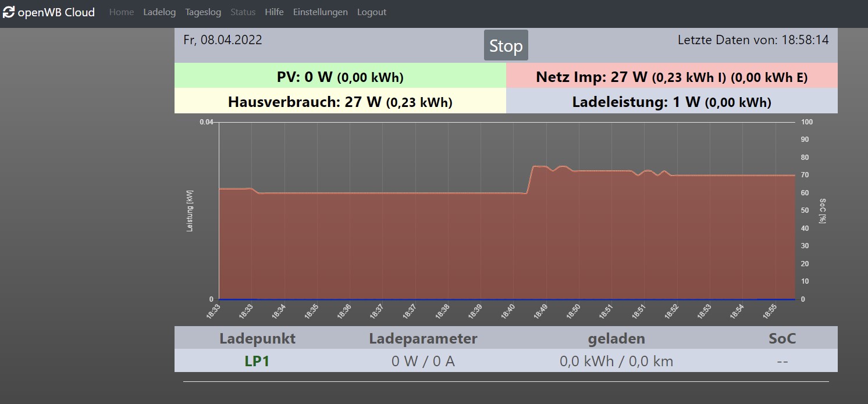Open the Hilfe menu item

coord(274,12)
